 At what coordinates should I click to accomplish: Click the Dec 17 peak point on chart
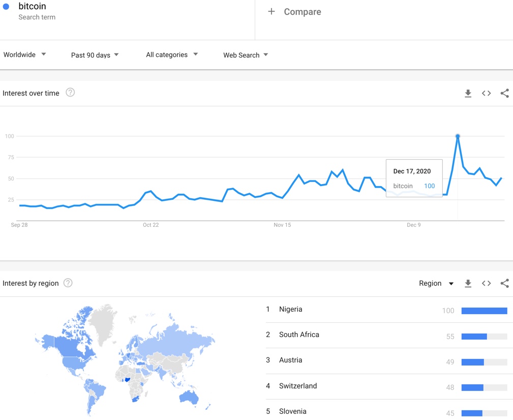click(x=458, y=136)
